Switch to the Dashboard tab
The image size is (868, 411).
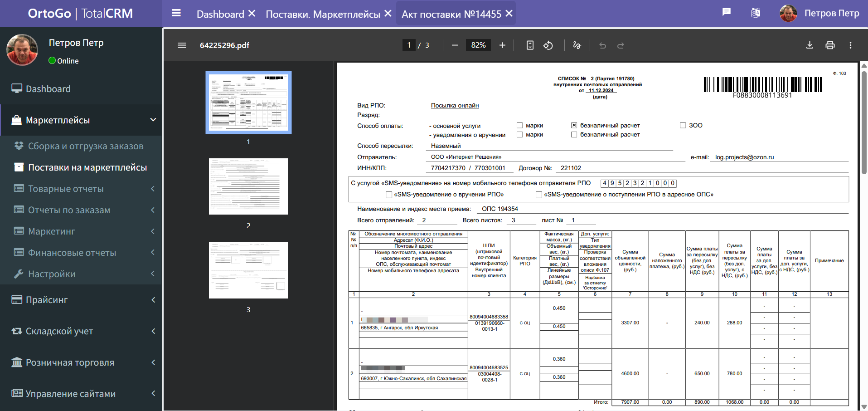pos(220,14)
